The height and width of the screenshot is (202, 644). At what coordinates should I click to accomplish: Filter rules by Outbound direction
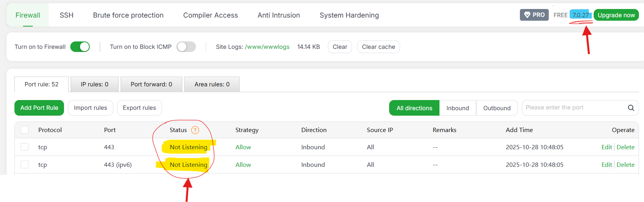point(496,108)
